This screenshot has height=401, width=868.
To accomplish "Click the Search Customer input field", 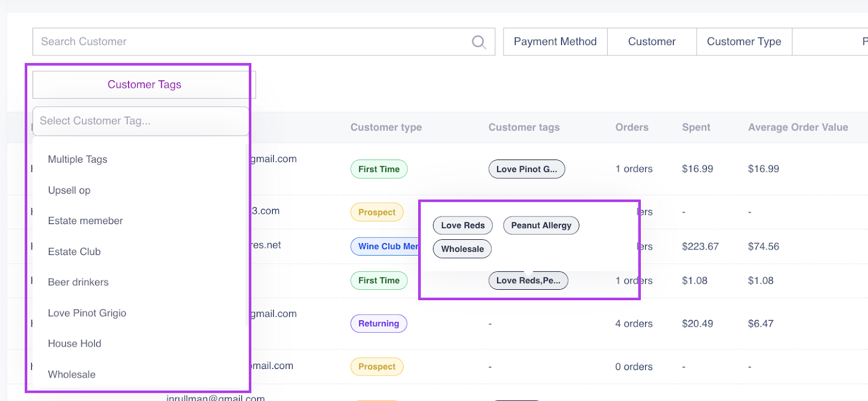I will coord(250,42).
